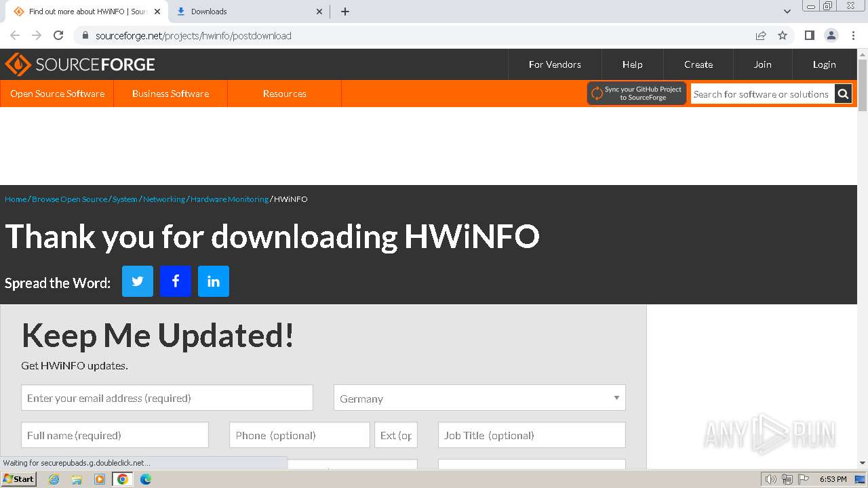Launch Edge from taskbar

146,479
